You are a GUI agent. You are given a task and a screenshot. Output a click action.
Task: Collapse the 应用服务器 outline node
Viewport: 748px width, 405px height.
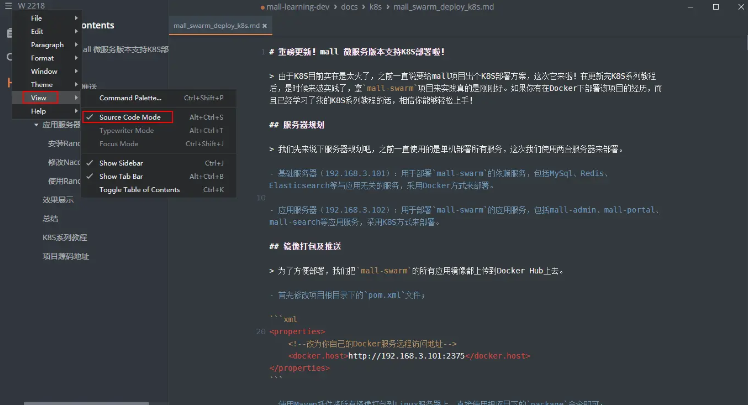click(x=36, y=125)
